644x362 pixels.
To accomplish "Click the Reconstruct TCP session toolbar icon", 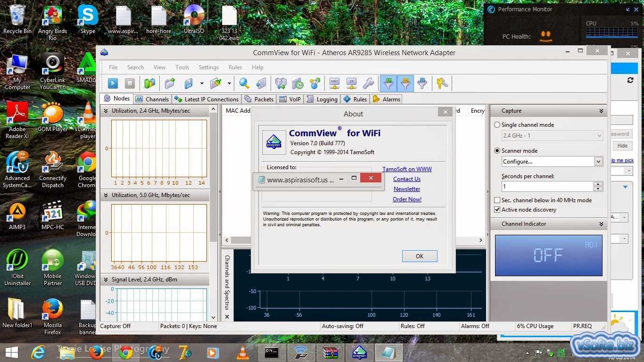I will [281, 83].
